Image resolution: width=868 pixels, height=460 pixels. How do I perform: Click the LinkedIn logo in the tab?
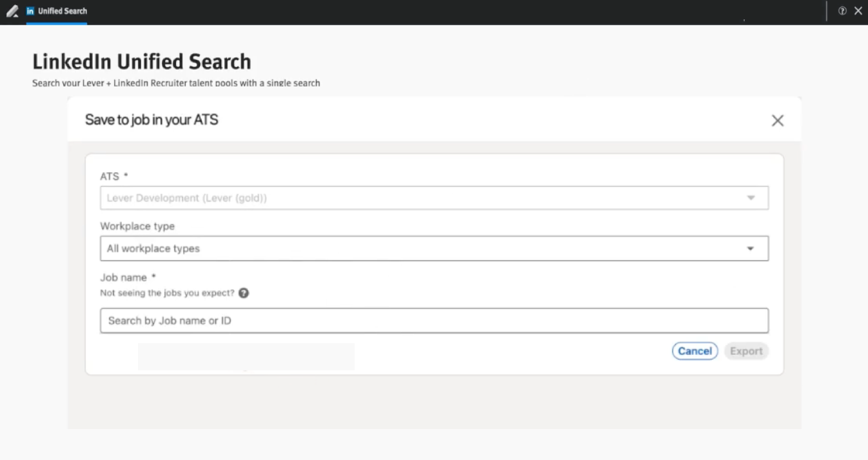30,11
